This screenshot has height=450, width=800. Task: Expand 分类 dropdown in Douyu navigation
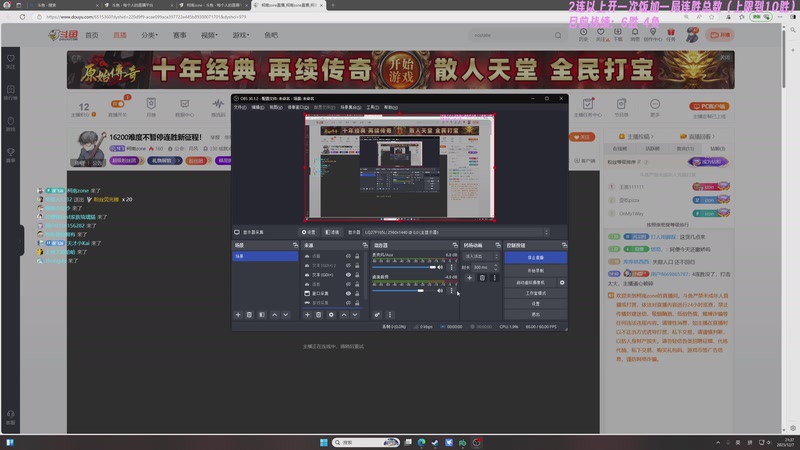[149, 35]
